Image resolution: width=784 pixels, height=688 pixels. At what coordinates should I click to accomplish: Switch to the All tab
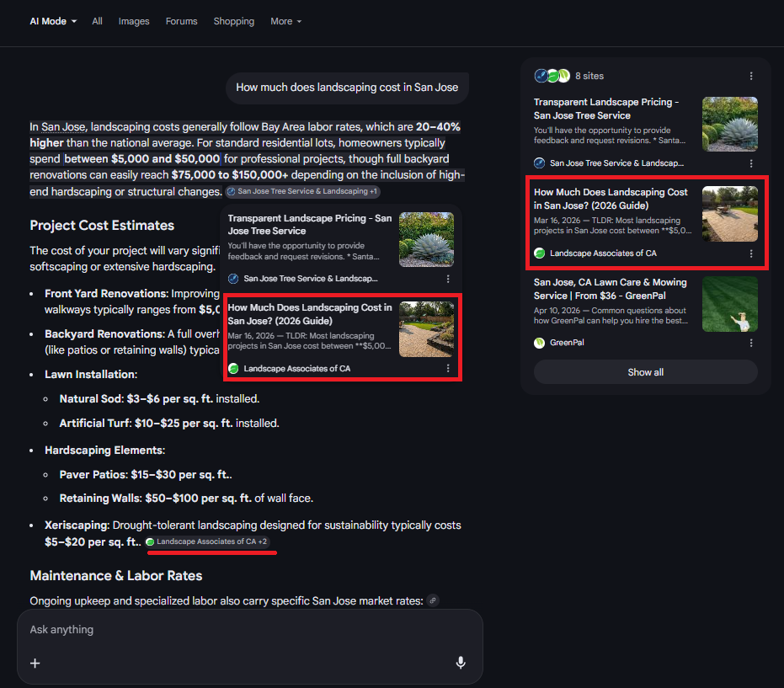tap(97, 22)
